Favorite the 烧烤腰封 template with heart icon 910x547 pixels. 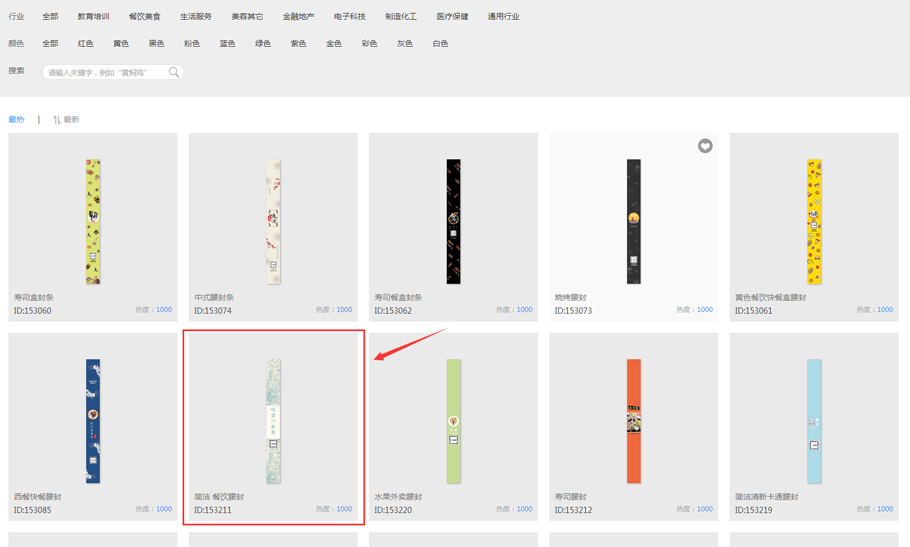click(x=705, y=146)
